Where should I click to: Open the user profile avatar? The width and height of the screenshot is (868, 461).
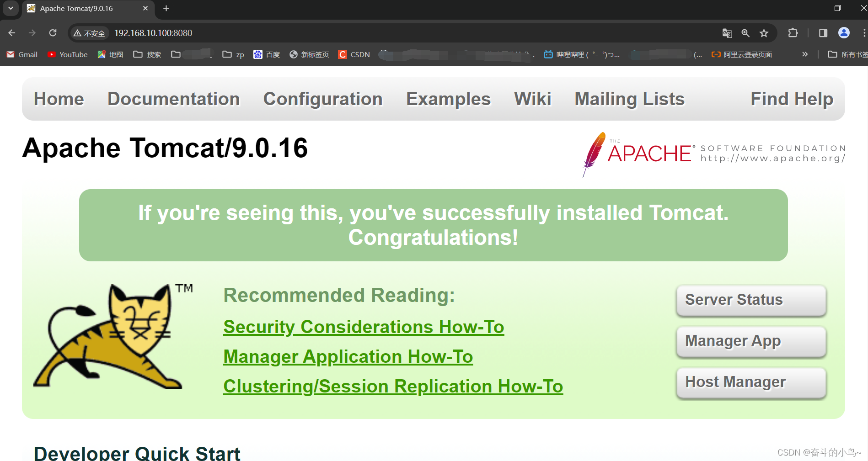(x=844, y=33)
